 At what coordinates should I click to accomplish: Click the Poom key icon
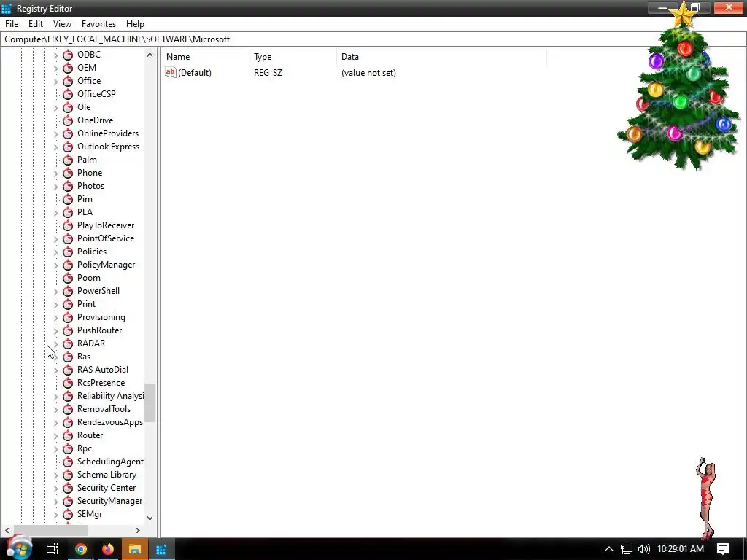point(68,278)
